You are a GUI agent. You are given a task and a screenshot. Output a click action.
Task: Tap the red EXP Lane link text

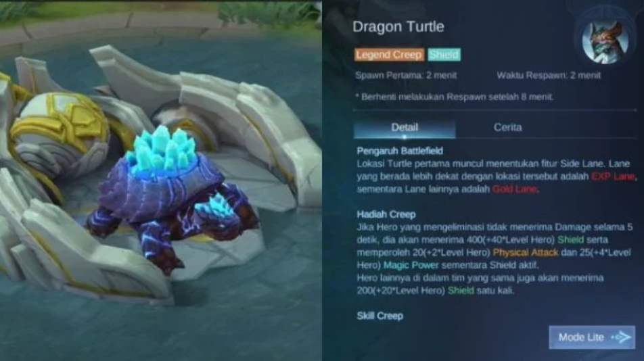point(613,176)
